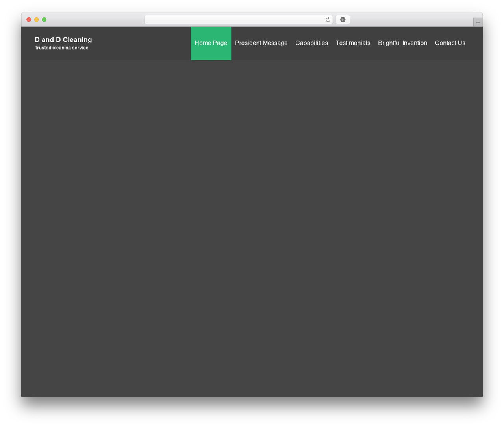Open the Capabilities menu item
The image size is (504, 427).
point(312,43)
